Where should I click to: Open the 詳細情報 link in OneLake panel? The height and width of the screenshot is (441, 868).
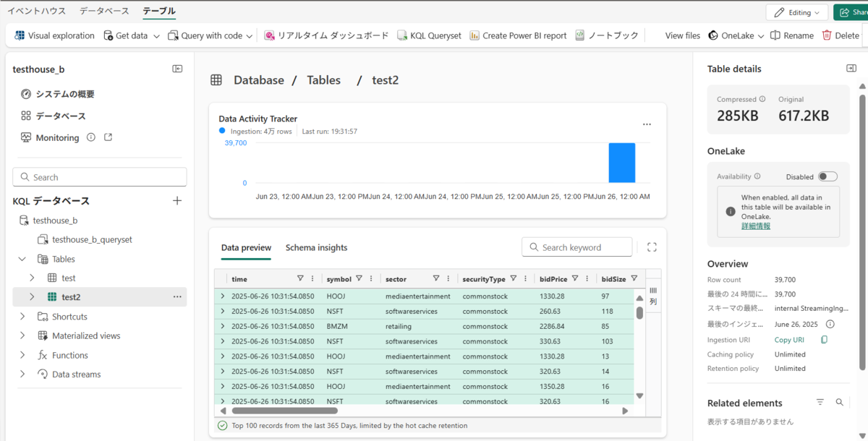point(755,226)
